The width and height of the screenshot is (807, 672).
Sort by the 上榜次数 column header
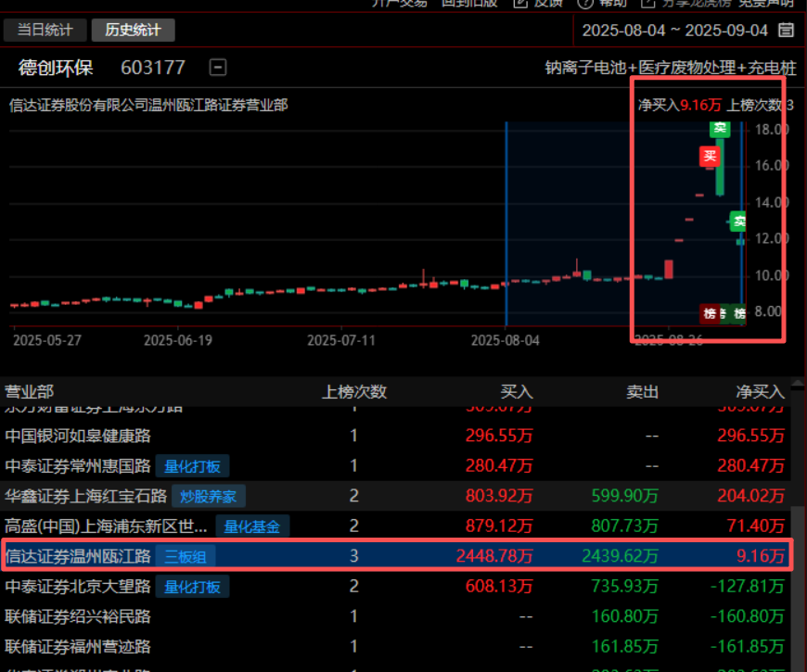354,392
